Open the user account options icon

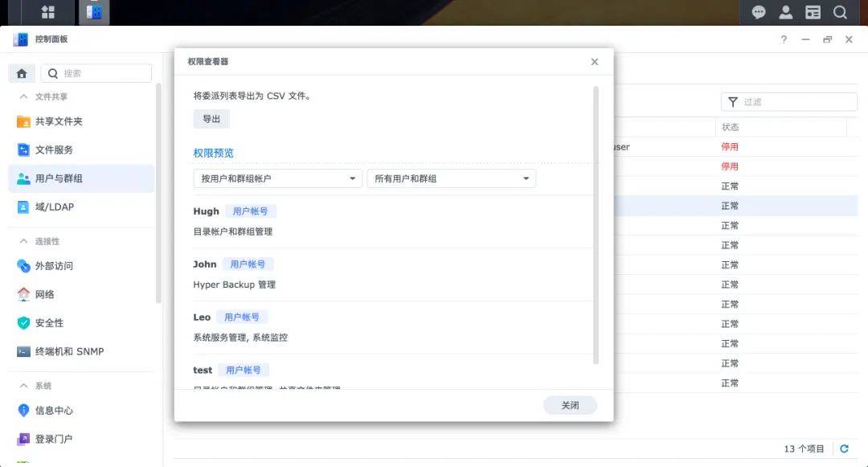786,12
